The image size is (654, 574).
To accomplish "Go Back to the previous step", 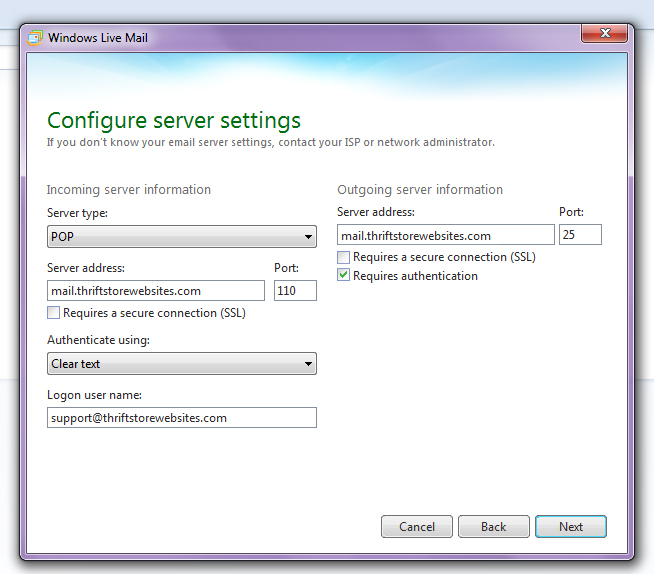I will click(x=494, y=526).
